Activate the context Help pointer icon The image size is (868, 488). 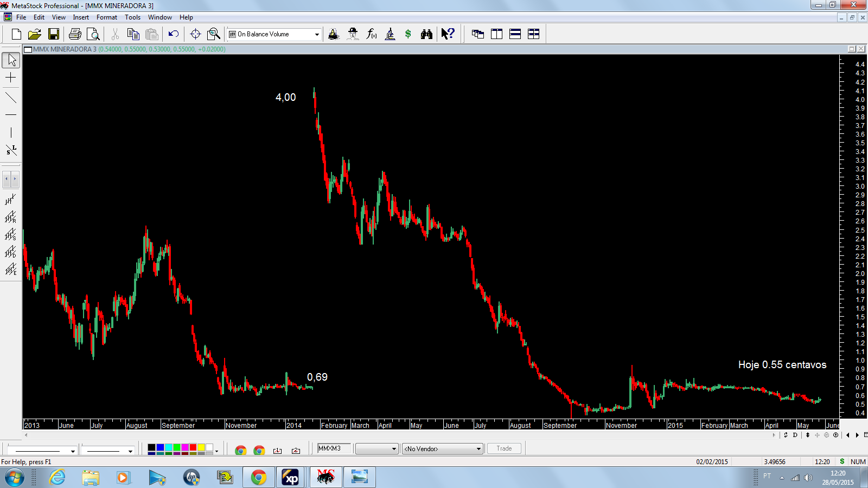click(448, 34)
